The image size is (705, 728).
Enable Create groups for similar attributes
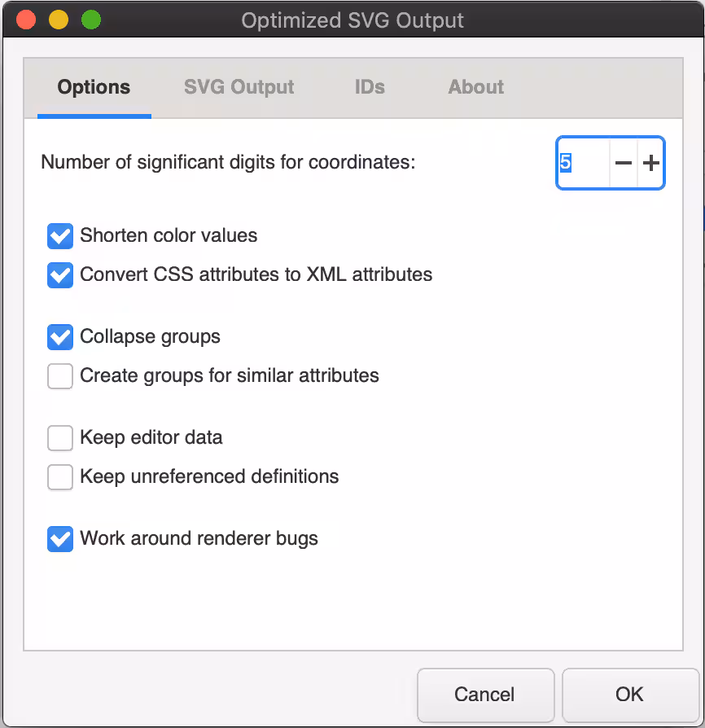click(x=60, y=376)
